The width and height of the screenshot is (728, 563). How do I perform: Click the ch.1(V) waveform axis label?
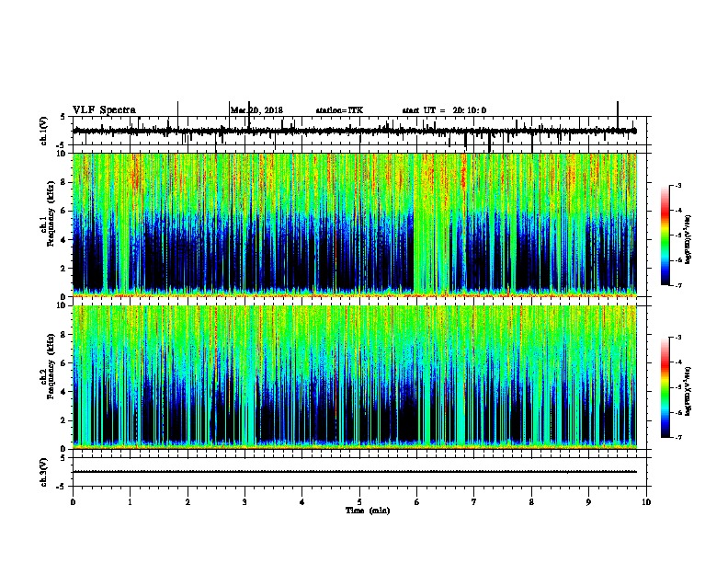(x=44, y=131)
